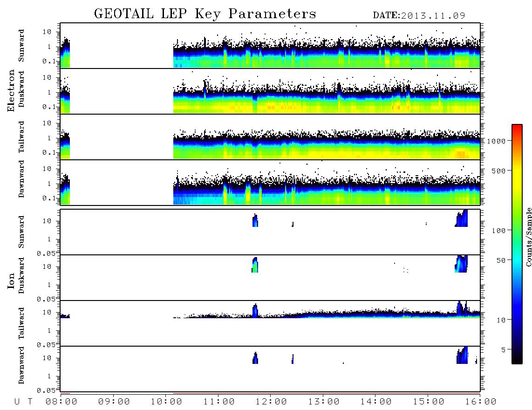This screenshot has width=532, height=410.
Task: Click the "10:00" time tick label
Action: coord(166,402)
